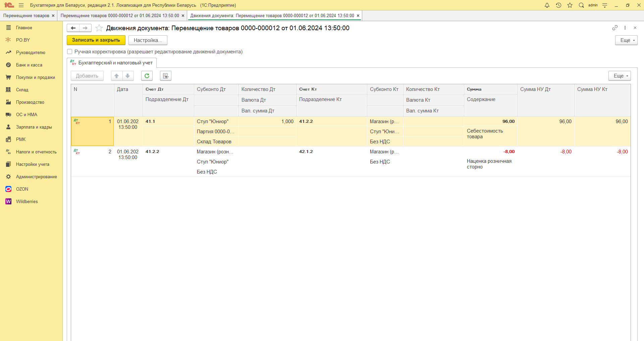Viewport: 644px width, 341px height.
Task: Click the Счет Дт column header
Action: pos(168,89)
